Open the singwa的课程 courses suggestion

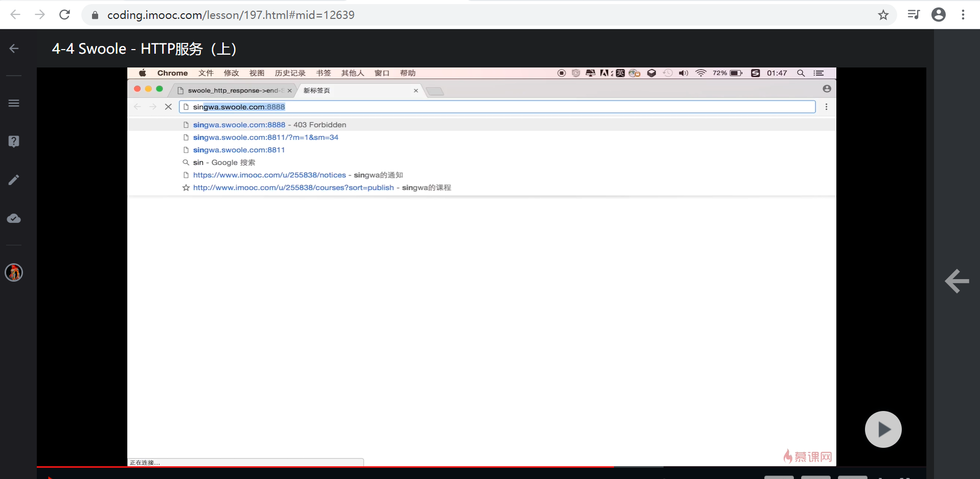tap(482, 188)
